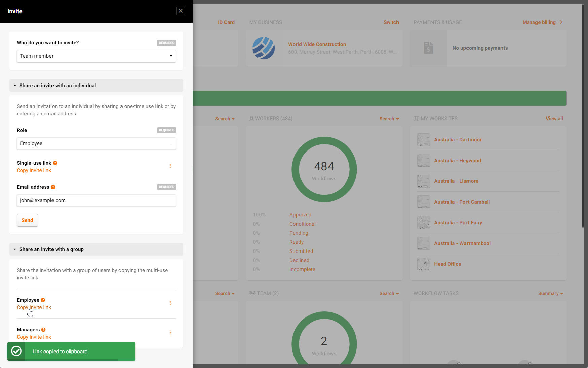Filter workers by Approved status

[300, 215]
